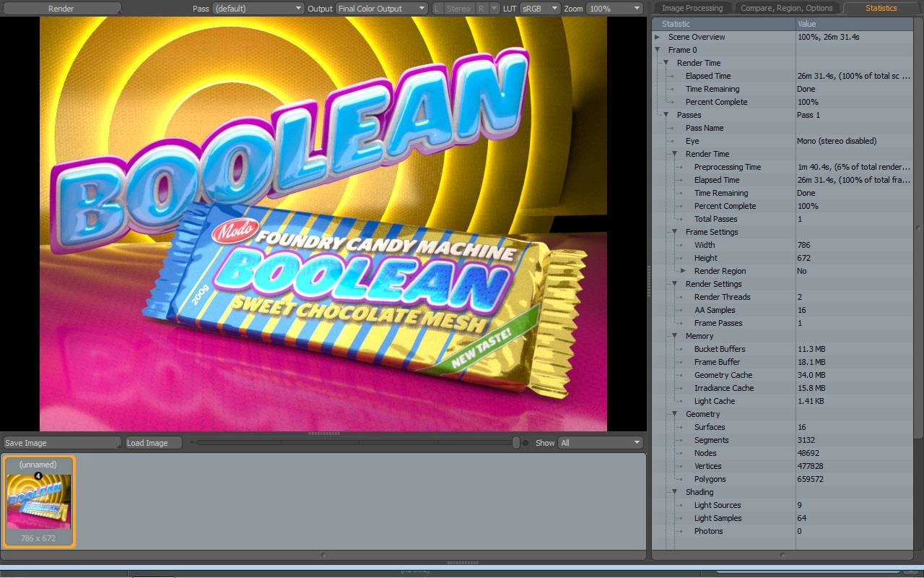924x578 pixels.
Task: Expand the Scene Overview row
Action: [658, 37]
